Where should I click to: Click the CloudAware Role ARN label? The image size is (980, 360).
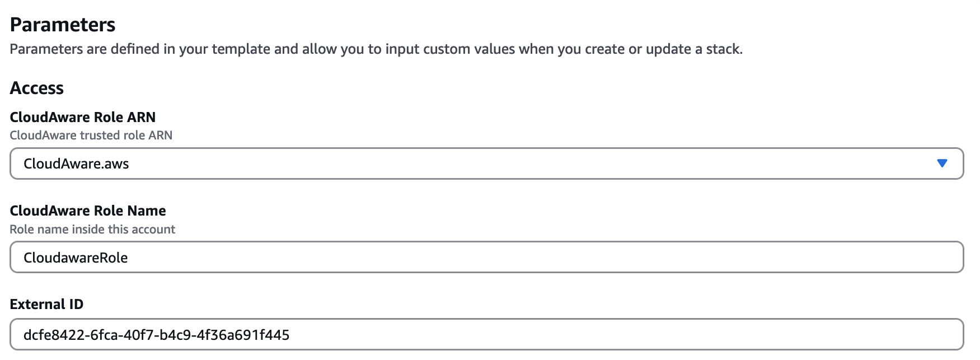[83, 117]
